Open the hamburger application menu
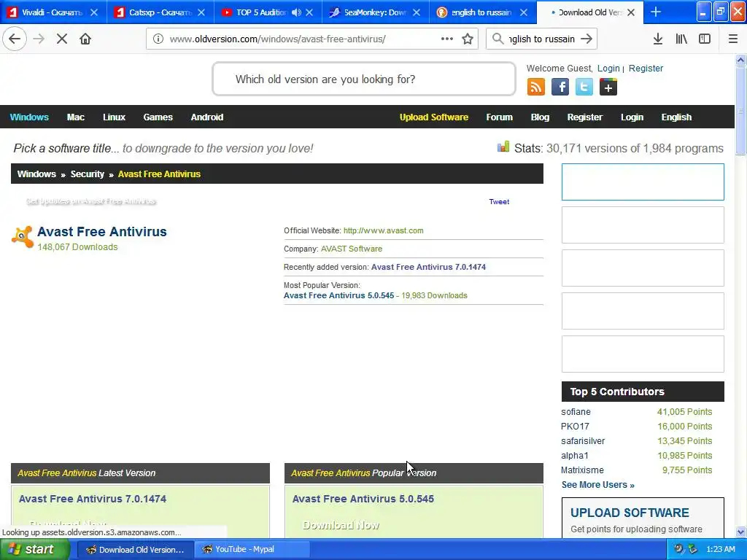The width and height of the screenshot is (747, 560). 733,39
